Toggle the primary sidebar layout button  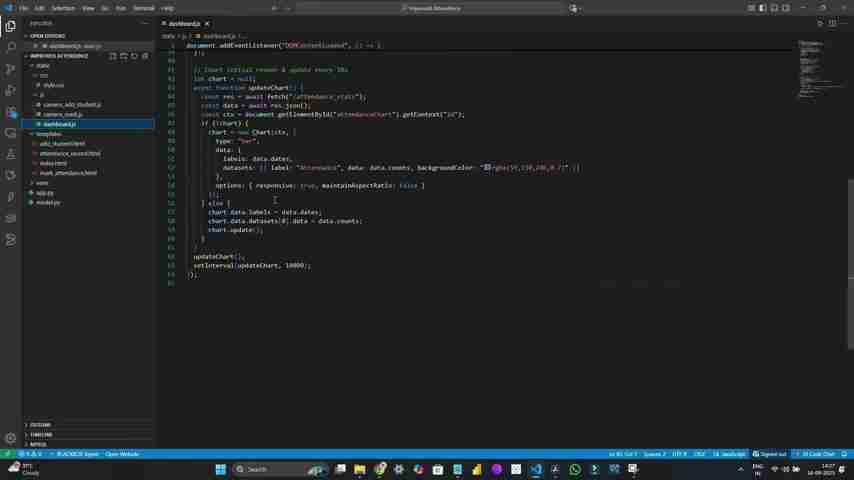761,8
